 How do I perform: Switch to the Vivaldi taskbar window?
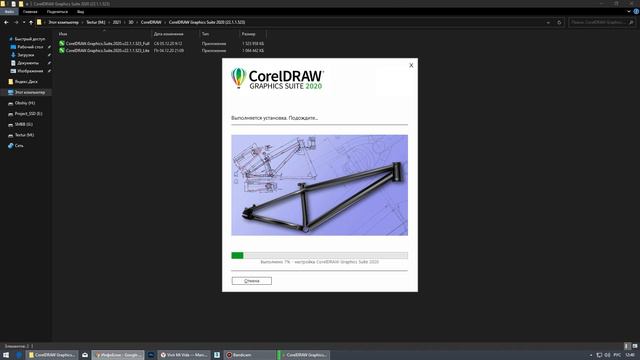[x=184, y=355]
